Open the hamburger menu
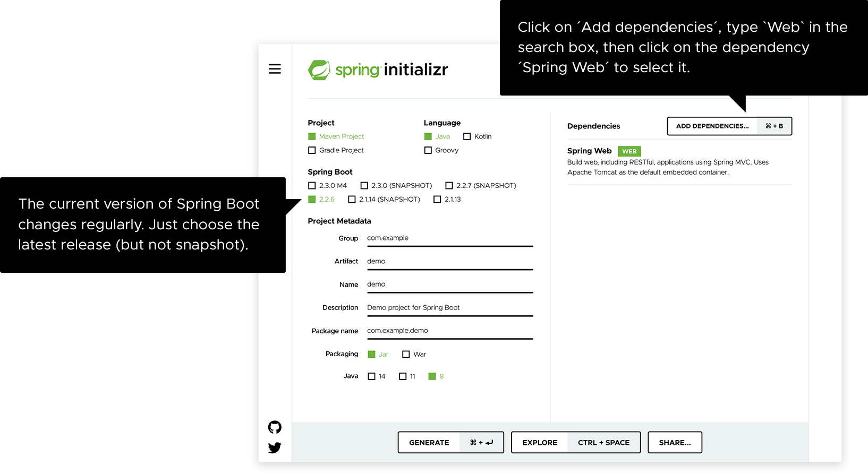Viewport: 868px width, 474px height. coord(275,69)
